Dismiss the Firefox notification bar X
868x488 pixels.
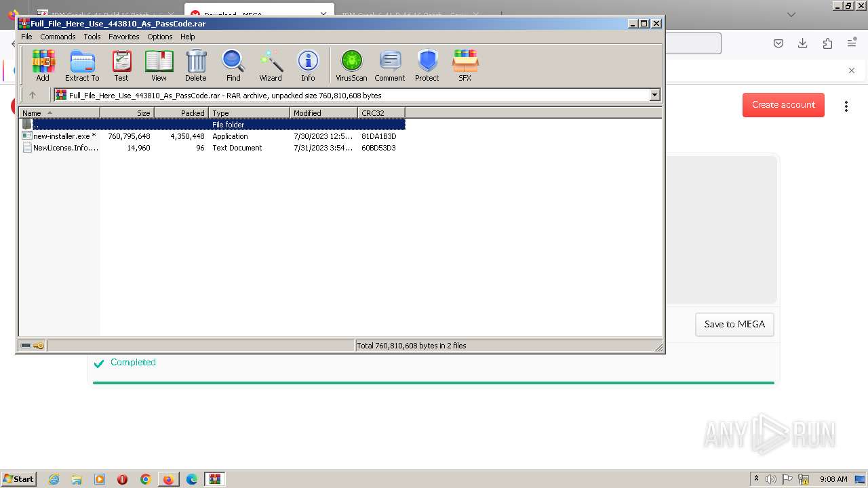[852, 70]
